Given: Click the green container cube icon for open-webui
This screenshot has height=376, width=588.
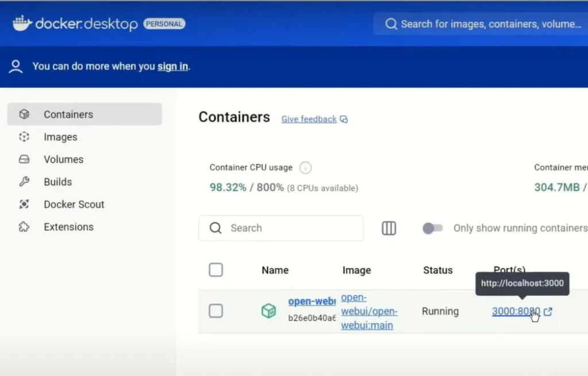Looking at the screenshot, I should coord(269,311).
